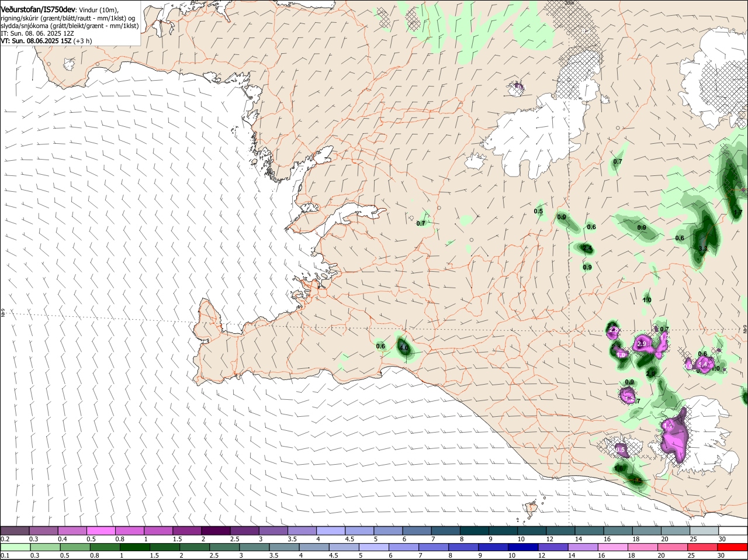Click the 1.7 value at the map's right edge

[x=738, y=212]
